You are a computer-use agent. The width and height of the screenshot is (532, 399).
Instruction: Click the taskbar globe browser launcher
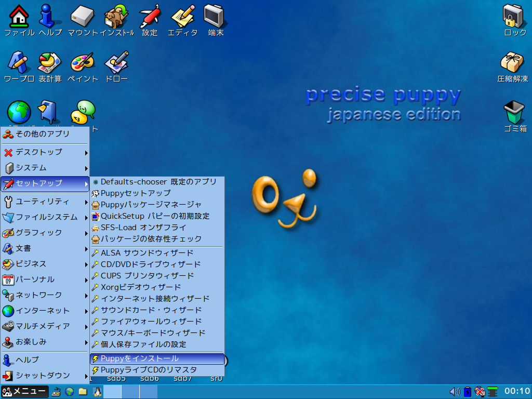70,392
